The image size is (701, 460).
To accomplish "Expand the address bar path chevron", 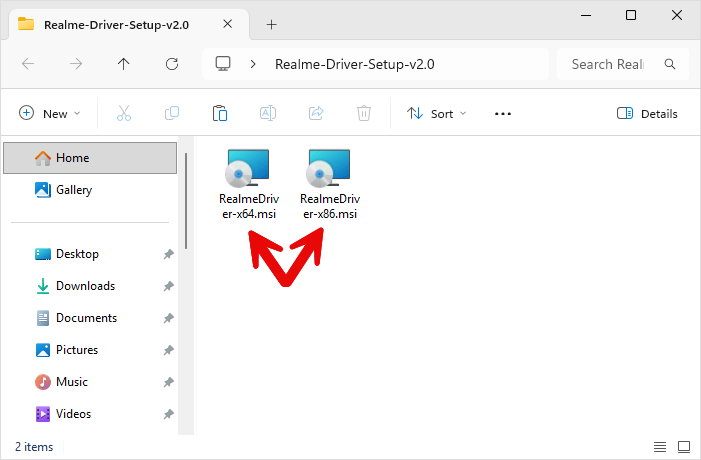I will tap(253, 64).
